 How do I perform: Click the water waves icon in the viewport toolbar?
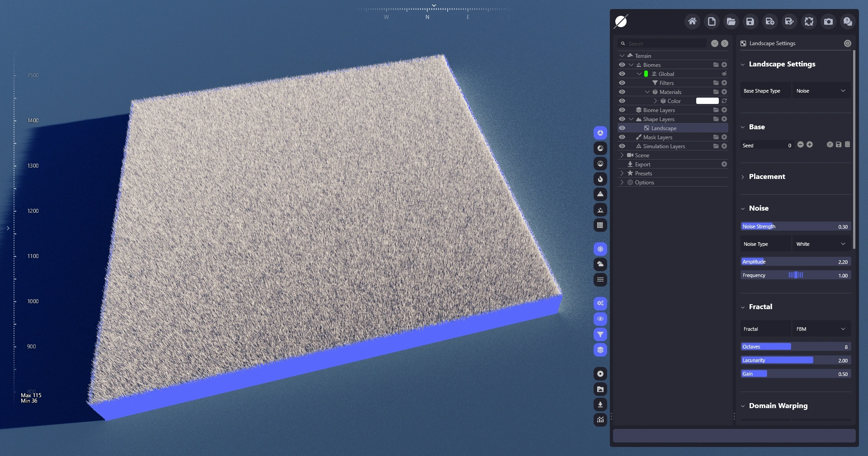[x=600, y=280]
